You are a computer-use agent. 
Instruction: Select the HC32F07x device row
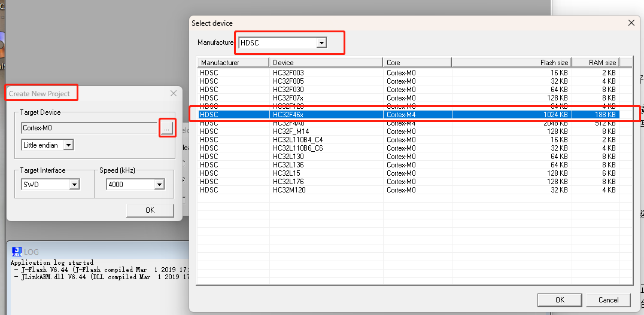pos(409,98)
